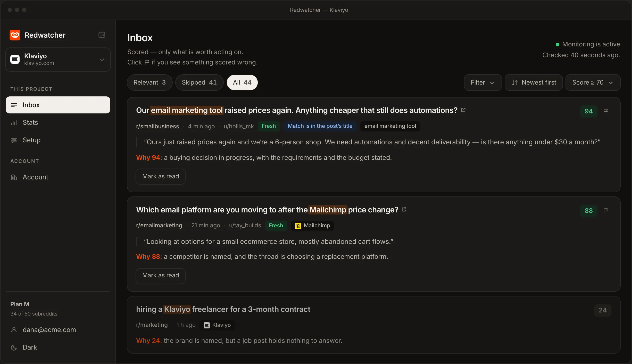
Task: Switch to the Relevant 3 tab
Action: click(149, 82)
